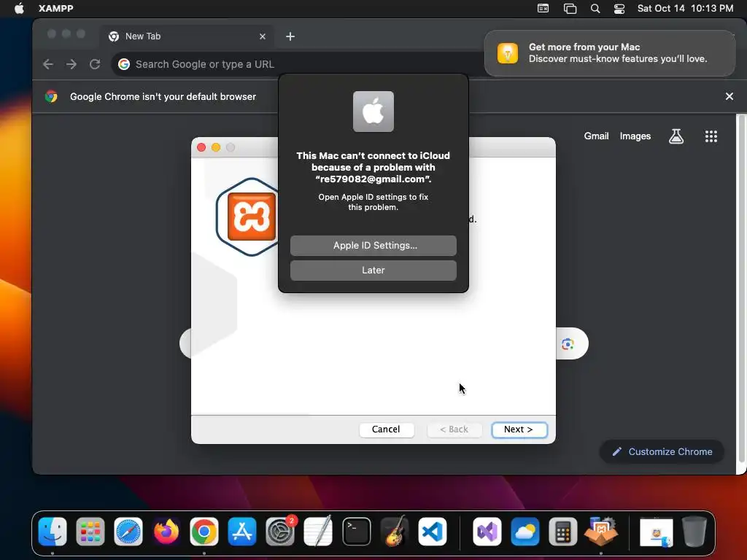
Task: Open Gmail link in Chrome
Action: point(596,136)
